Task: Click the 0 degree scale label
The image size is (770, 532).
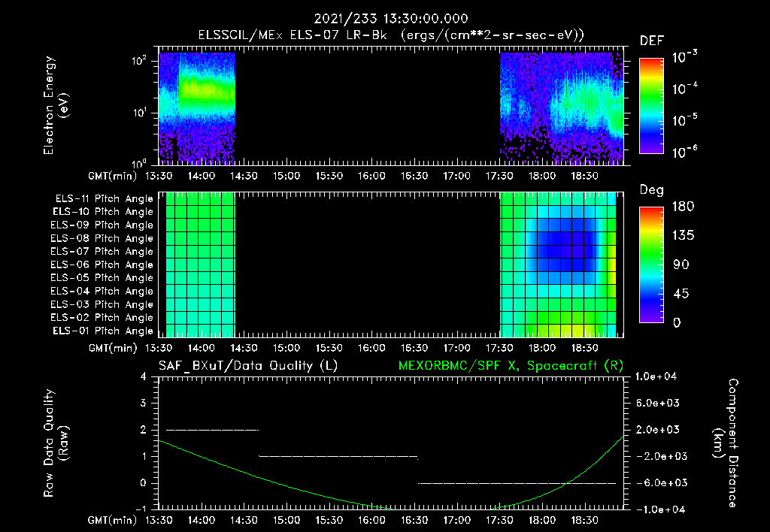Action: [x=677, y=322]
